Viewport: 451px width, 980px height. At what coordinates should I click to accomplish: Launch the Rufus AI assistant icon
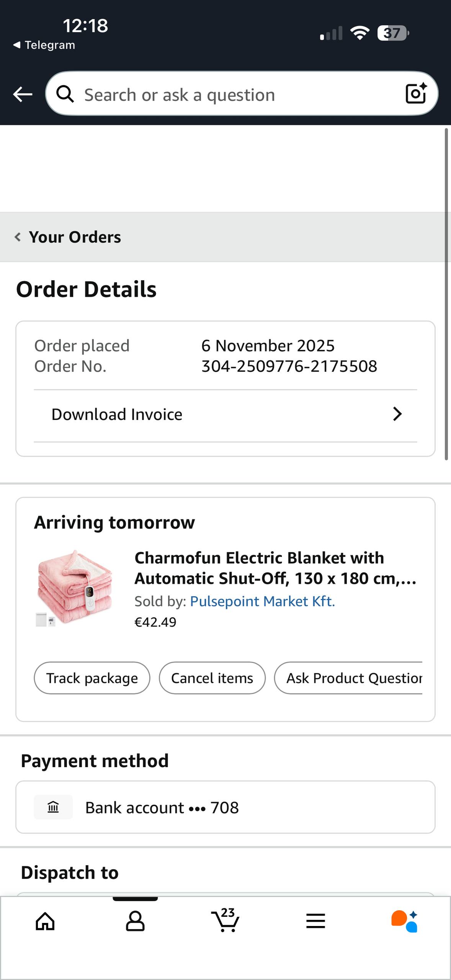(x=404, y=921)
